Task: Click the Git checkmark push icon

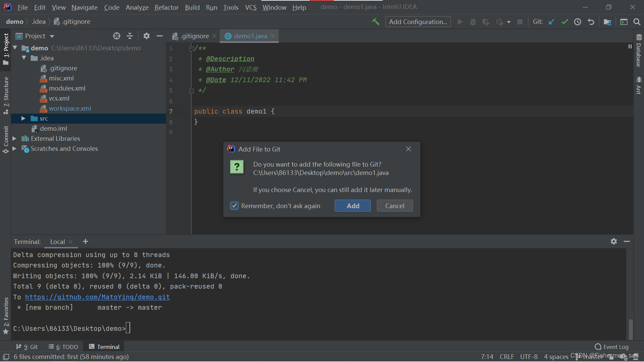Action: click(x=565, y=21)
